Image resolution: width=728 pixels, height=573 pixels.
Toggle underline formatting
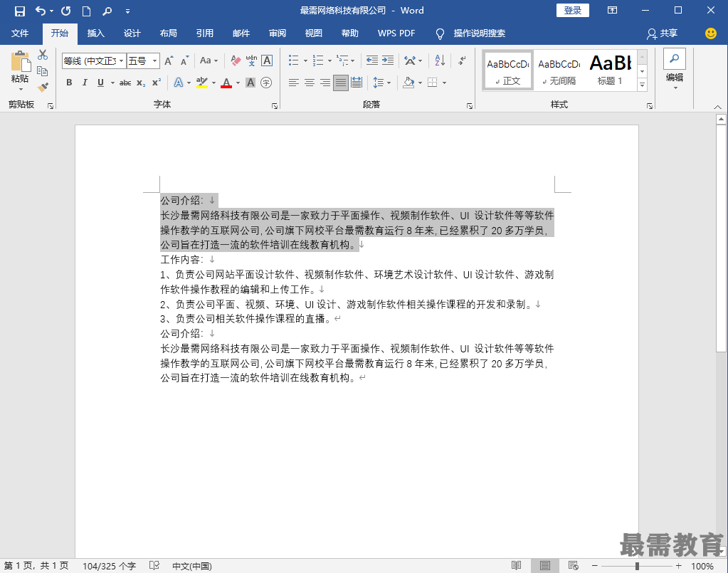tap(101, 83)
